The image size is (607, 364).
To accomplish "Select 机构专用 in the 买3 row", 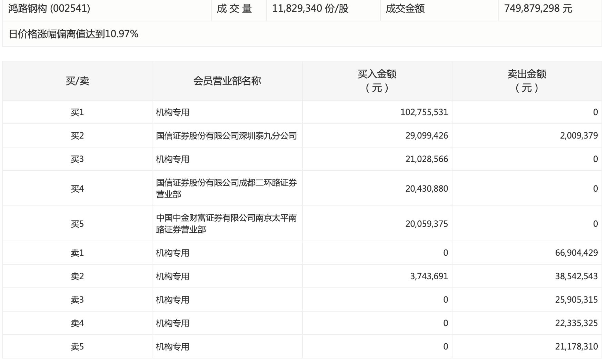I will pos(172,159).
